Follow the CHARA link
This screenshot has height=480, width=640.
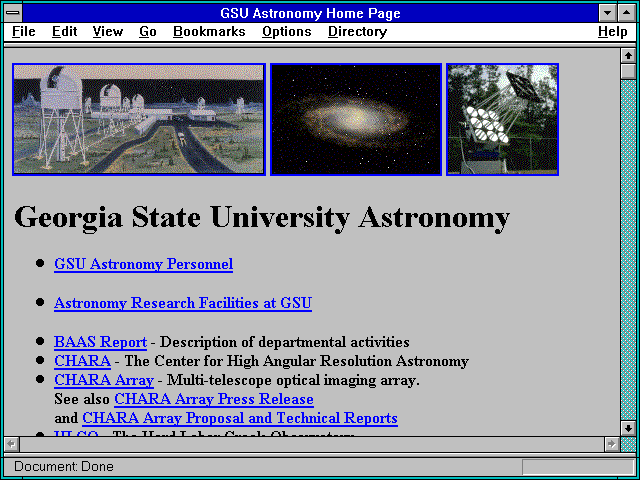point(82,361)
